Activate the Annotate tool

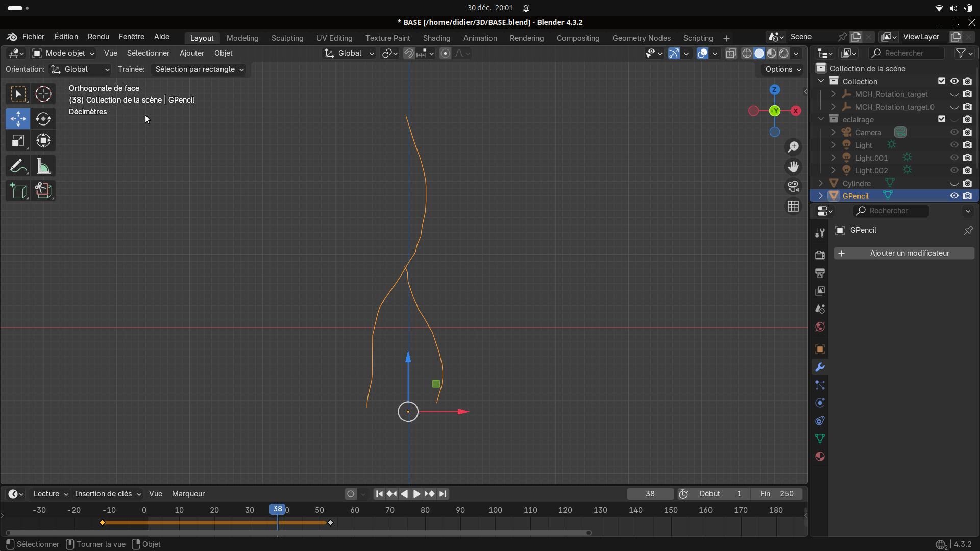coord(18,166)
